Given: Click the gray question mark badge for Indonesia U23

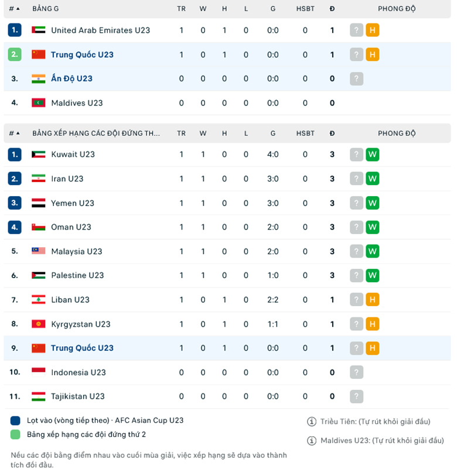Looking at the screenshot, I should click(356, 372).
